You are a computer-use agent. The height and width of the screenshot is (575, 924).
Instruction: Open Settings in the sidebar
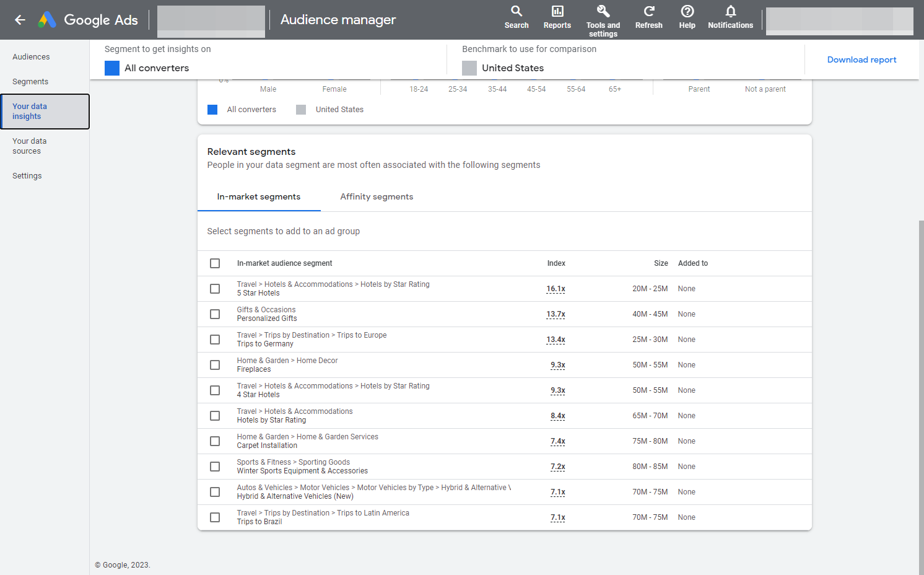[27, 176]
